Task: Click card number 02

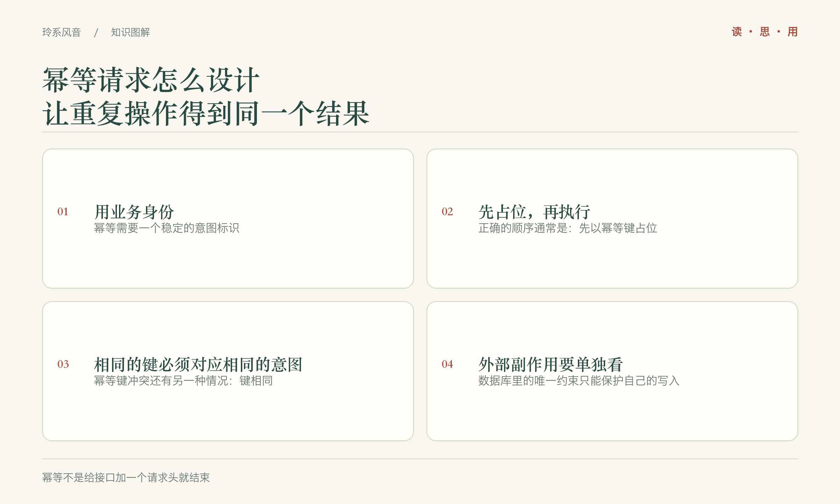Action: pos(447,211)
